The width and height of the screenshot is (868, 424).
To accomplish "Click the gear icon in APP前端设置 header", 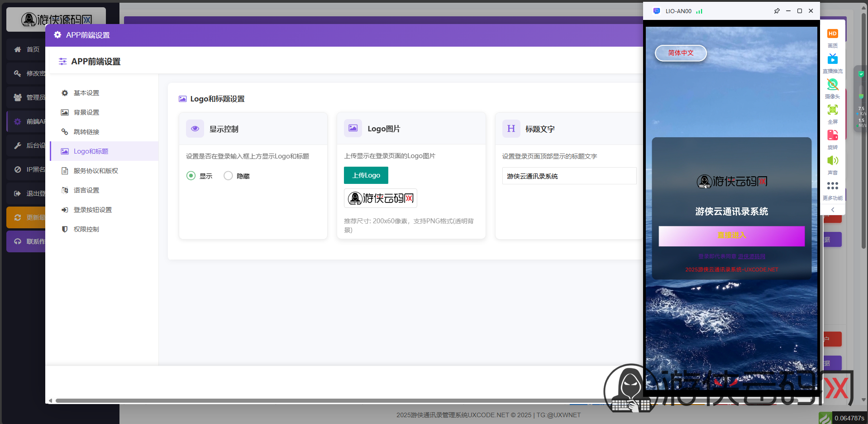I will tap(57, 35).
